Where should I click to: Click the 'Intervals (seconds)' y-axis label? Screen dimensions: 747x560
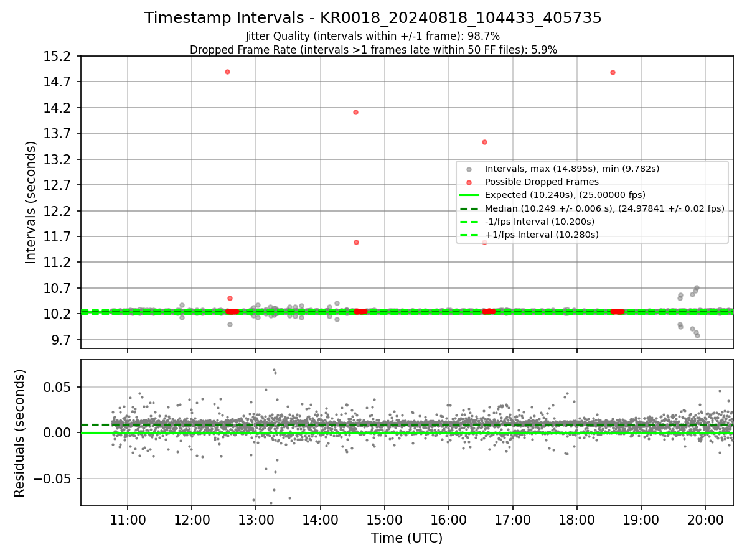coord(31,202)
